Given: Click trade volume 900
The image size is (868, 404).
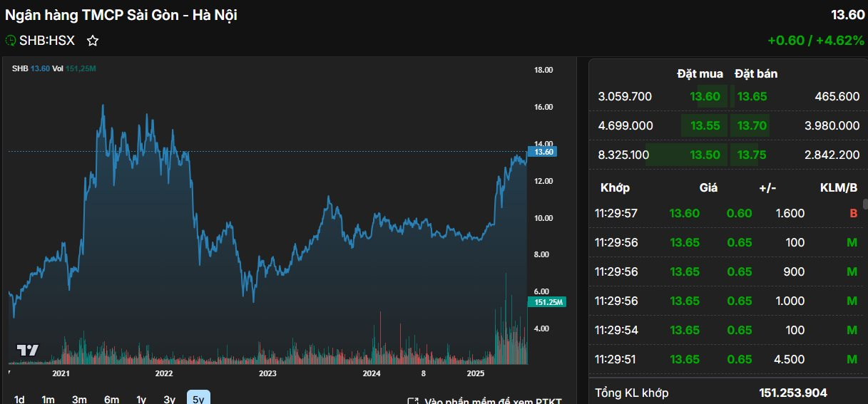Looking at the screenshot, I should pyautogui.click(x=795, y=271).
